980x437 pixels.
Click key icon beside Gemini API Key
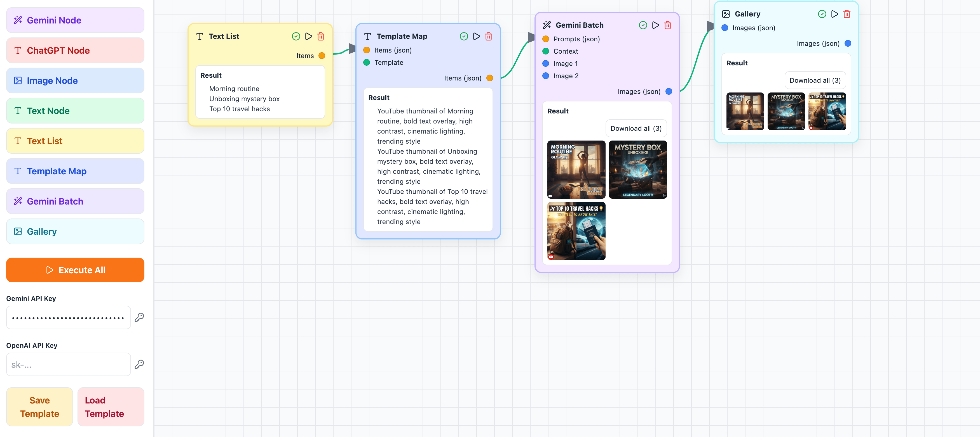tap(139, 317)
